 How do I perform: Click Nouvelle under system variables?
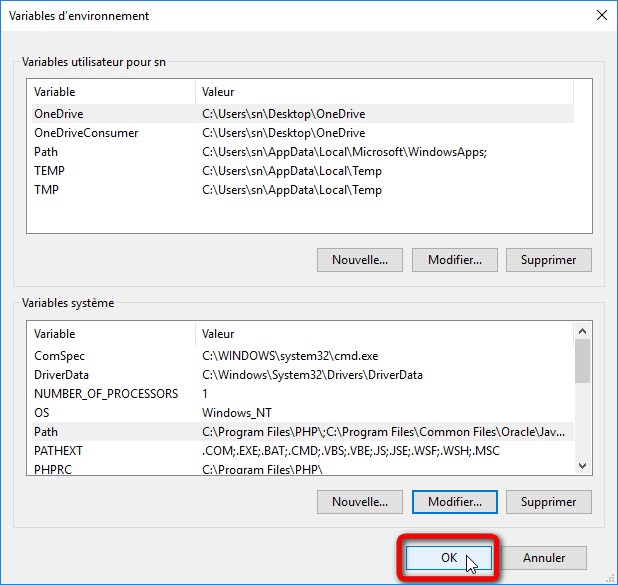360,502
